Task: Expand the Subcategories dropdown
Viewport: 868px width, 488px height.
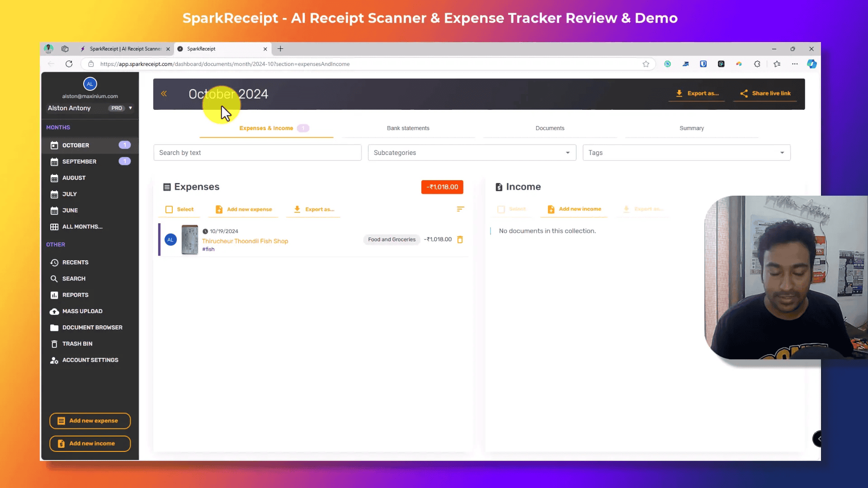Action: (472, 153)
